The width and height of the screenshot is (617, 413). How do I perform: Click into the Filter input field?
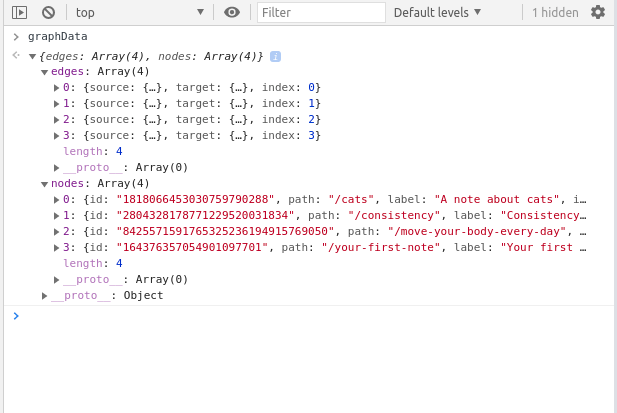pyautogui.click(x=320, y=12)
